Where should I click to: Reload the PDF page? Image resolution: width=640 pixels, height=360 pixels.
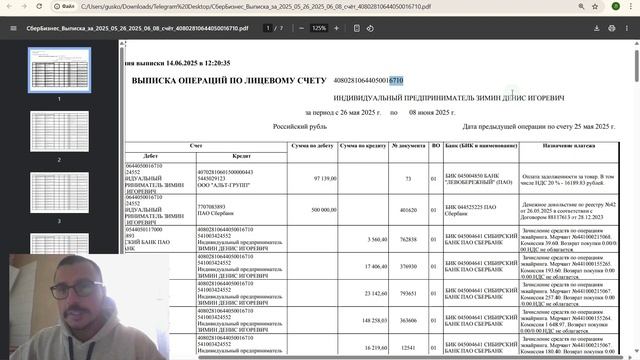pyautogui.click(x=39, y=7)
